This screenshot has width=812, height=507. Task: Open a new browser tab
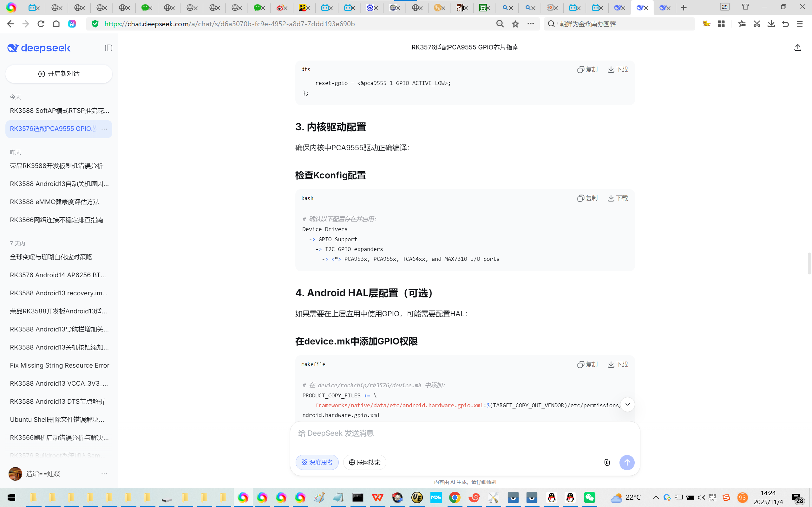pos(684,7)
